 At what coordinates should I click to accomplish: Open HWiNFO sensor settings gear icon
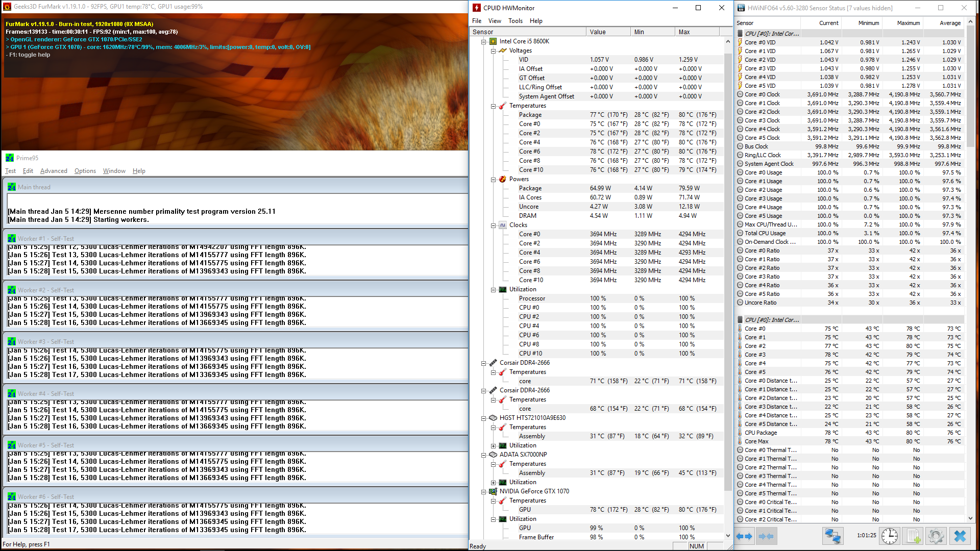[936, 536]
